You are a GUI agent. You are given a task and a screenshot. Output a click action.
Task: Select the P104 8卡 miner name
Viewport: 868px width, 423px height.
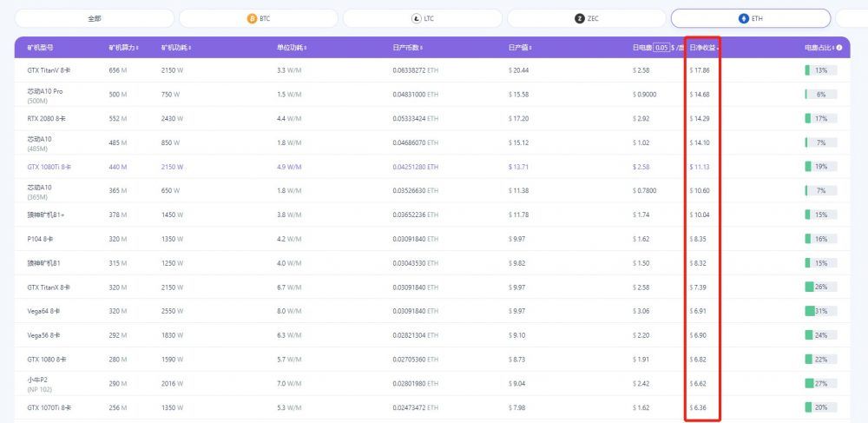coord(41,239)
